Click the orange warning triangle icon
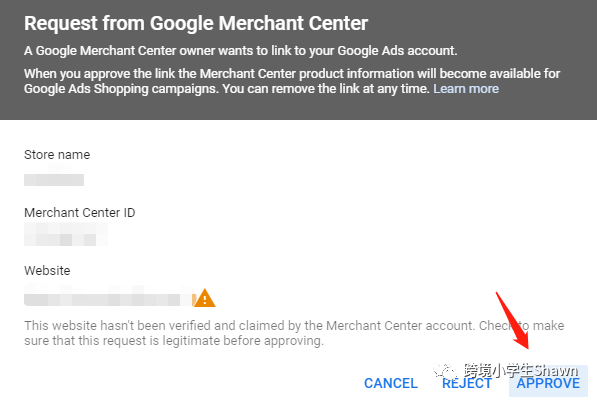The height and width of the screenshot is (397, 597). click(x=205, y=298)
